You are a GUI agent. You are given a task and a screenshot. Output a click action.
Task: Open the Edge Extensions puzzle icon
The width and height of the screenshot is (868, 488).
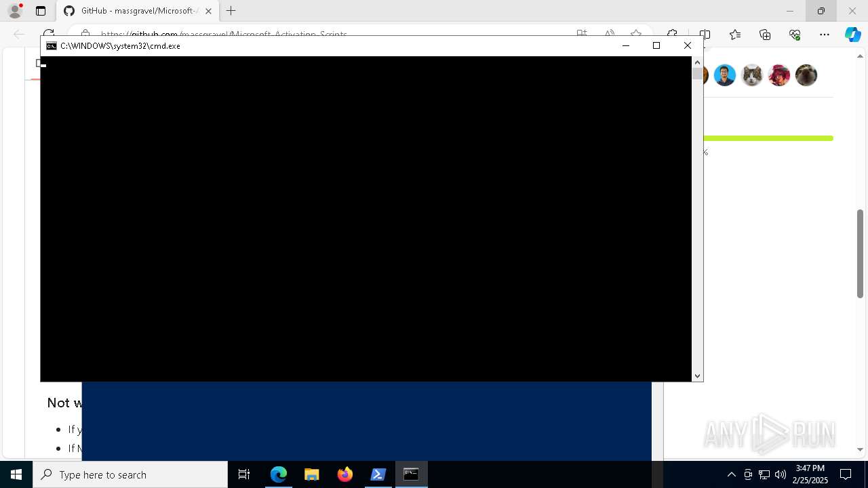tap(672, 35)
